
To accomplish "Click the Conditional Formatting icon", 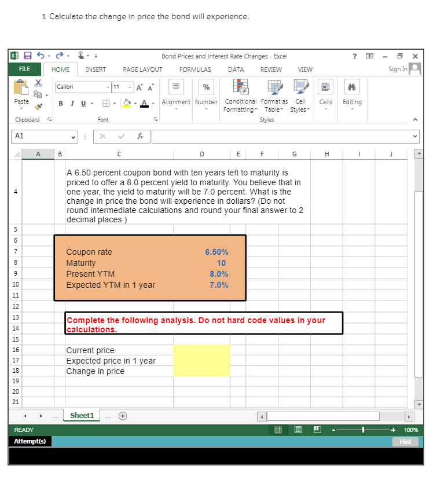I will click(x=240, y=86).
